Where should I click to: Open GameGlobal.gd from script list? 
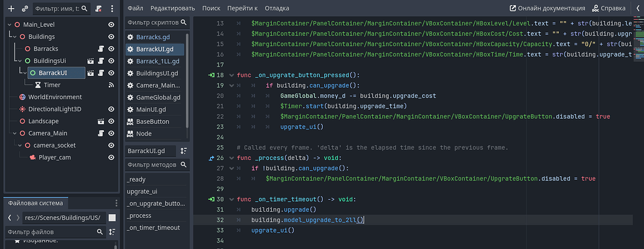click(x=158, y=98)
